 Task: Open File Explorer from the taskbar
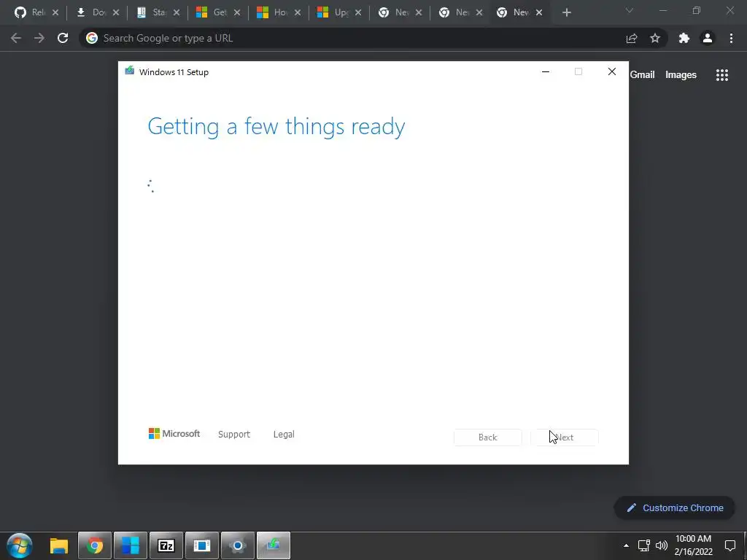59,545
